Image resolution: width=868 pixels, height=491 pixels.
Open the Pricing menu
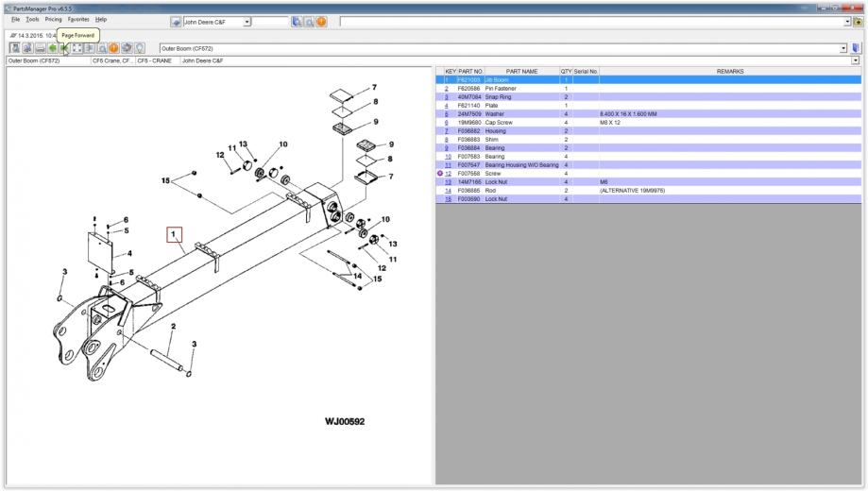point(53,20)
